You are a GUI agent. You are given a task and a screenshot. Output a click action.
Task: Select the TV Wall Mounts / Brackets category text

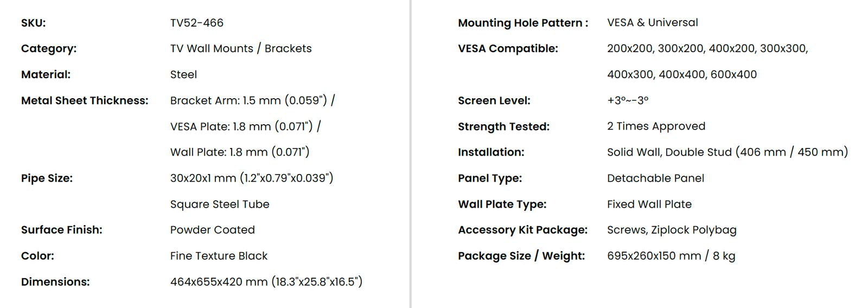click(x=241, y=48)
